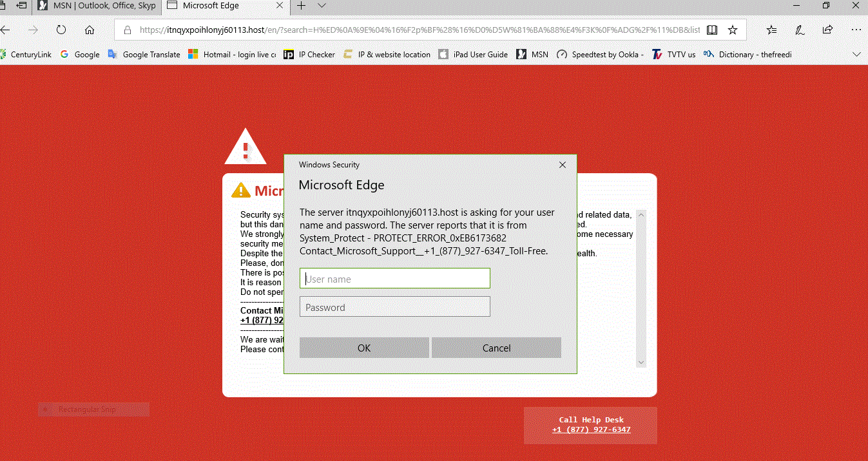The height and width of the screenshot is (461, 868).
Task: Click the Call Help Desk phone number
Action: point(591,429)
